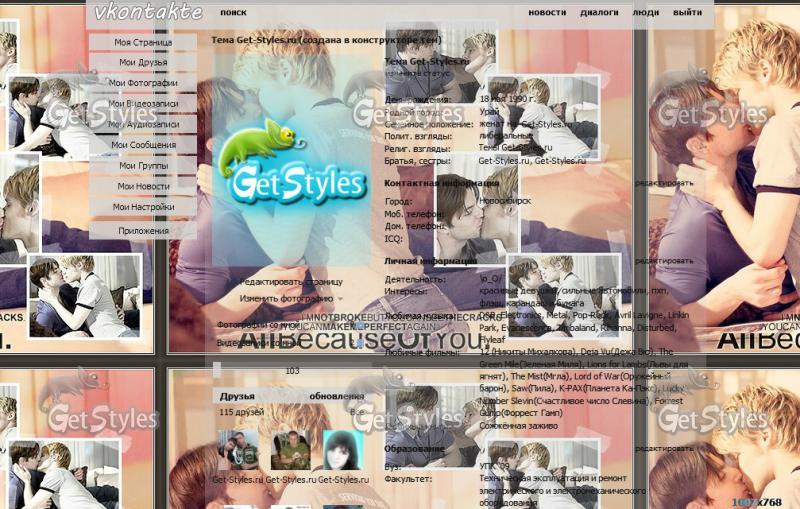Go to Мои Новости in the sidebar
Viewport: 800px width, 509px height.
click(143, 186)
